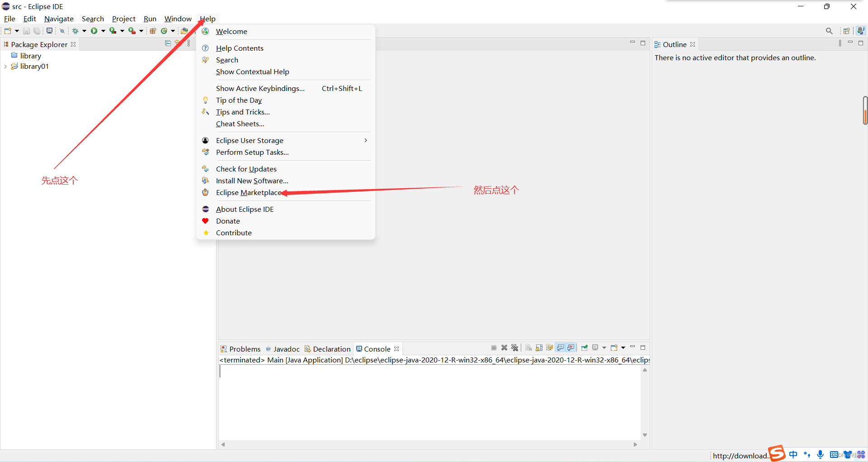Open the Coverage launch history dropdown arrow
The image size is (868, 462).
click(122, 31)
